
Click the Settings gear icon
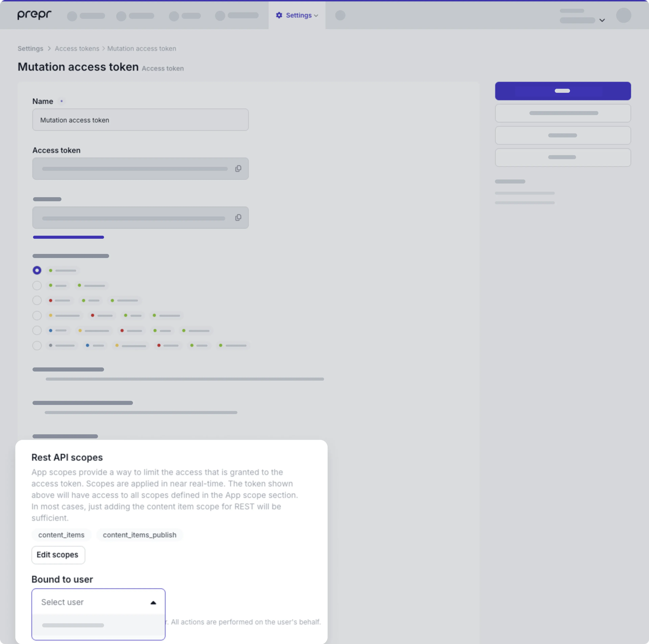pos(279,15)
